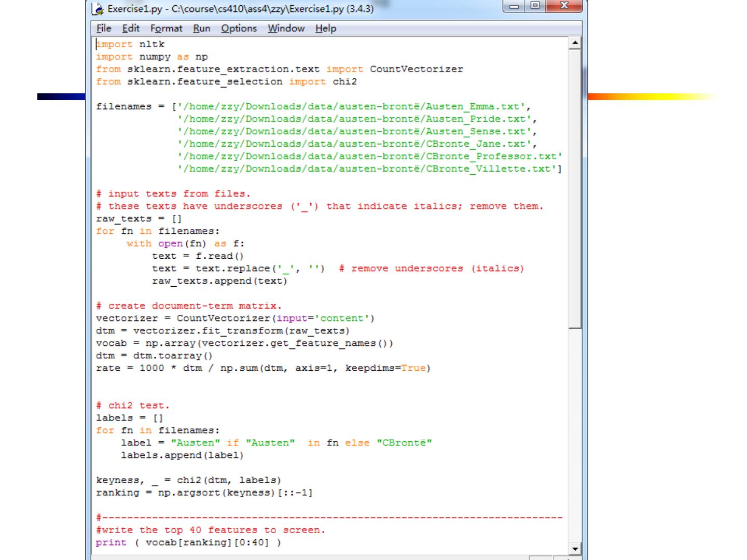The width and height of the screenshot is (747, 560).
Task: Click the empty scrollbar track below the thumb
Action: click(x=575, y=436)
